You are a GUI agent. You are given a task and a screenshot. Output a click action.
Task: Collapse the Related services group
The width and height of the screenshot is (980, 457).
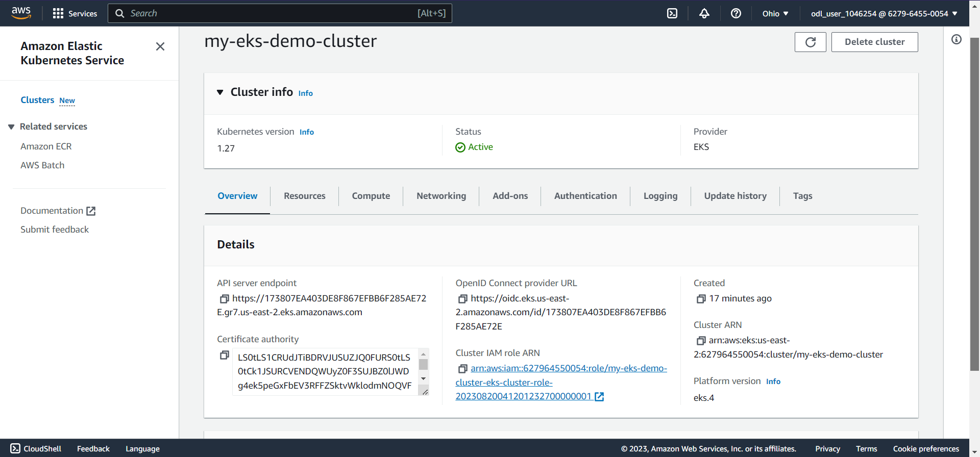click(x=11, y=127)
